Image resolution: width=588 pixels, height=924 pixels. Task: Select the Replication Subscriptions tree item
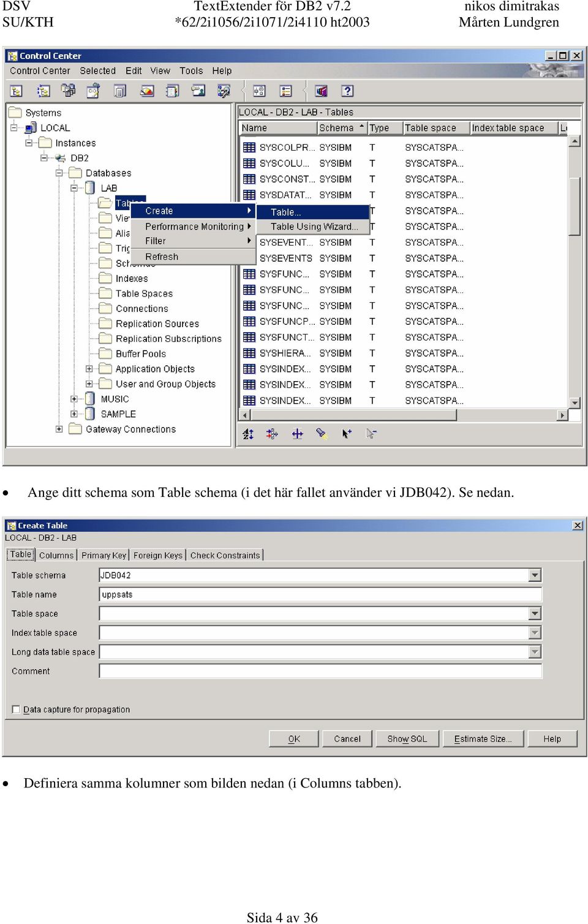pyautogui.click(x=168, y=339)
